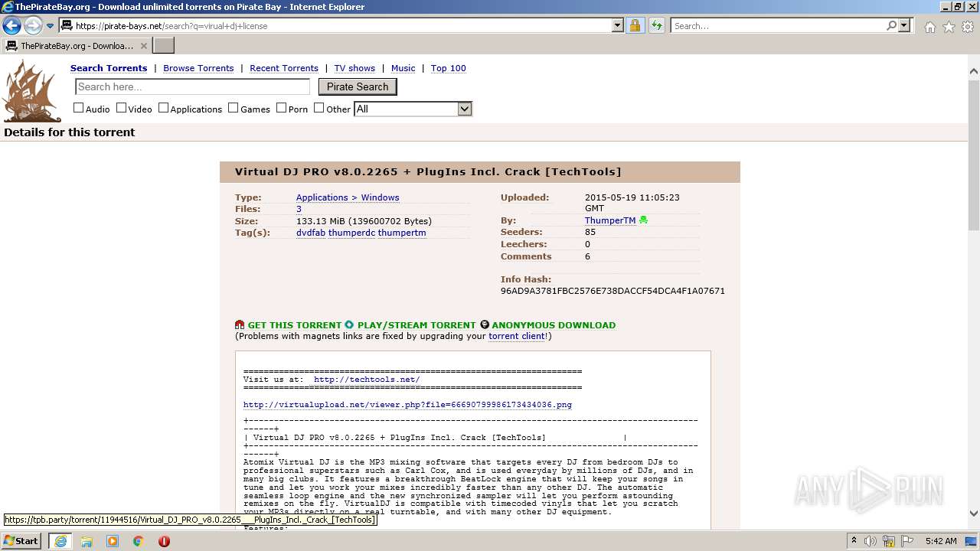980x551 pixels.
Task: Expand the address bar autocomplete dropdown
Action: [x=618, y=26]
